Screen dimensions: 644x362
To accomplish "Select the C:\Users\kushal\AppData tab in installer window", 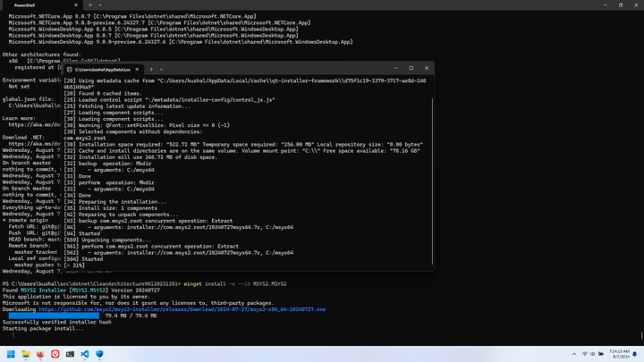I will [103, 70].
